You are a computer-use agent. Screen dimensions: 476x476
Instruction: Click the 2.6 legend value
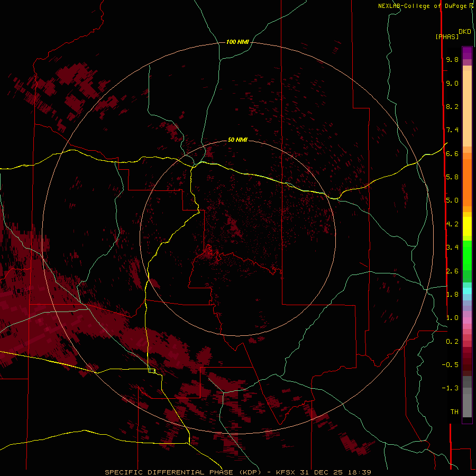coord(452,271)
